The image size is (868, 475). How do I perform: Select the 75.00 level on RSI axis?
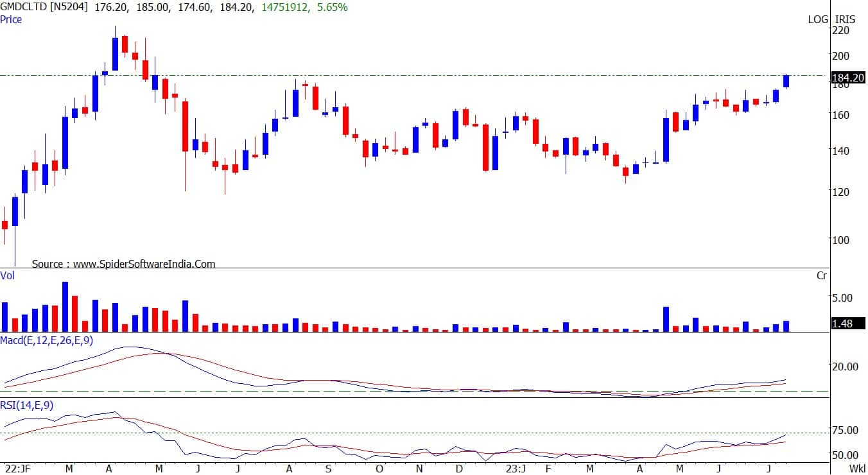coord(846,430)
